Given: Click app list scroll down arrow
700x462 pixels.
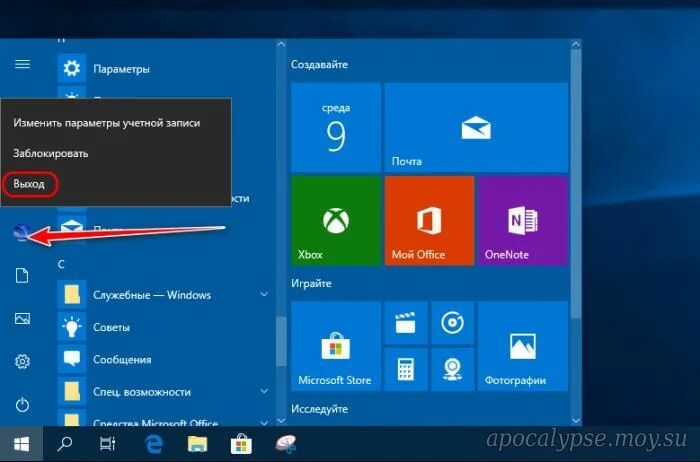Looking at the screenshot, I should click(x=281, y=420).
